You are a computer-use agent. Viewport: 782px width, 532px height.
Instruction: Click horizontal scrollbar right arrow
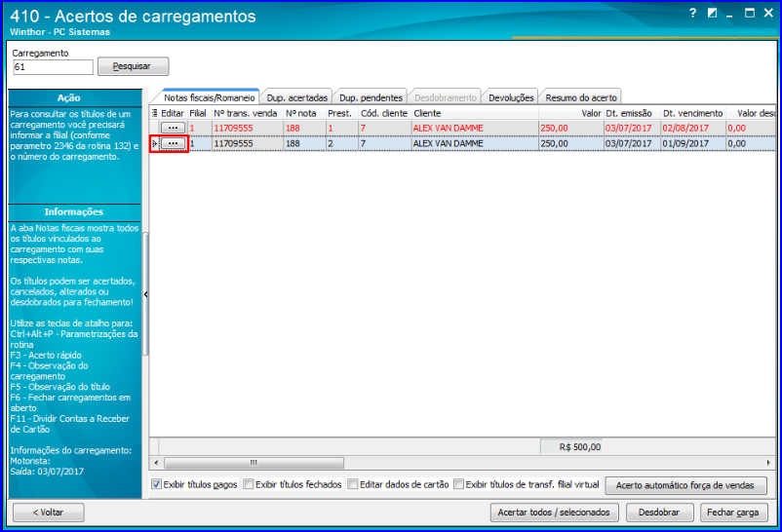click(x=768, y=463)
